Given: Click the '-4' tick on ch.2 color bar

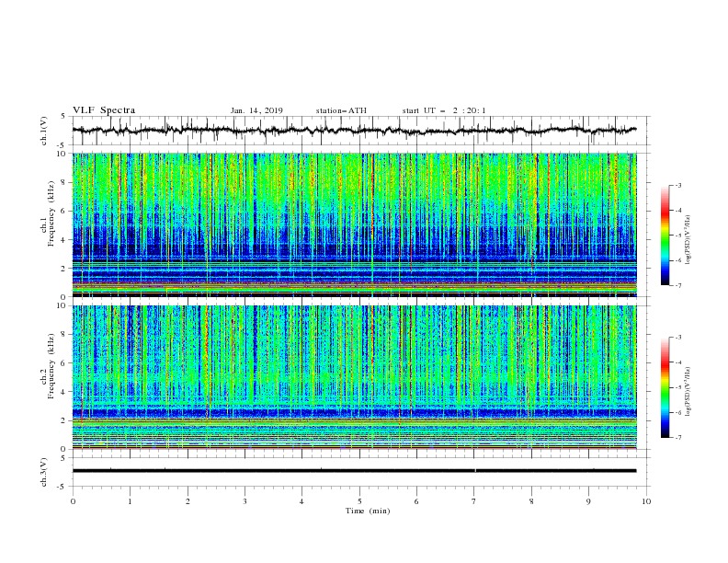Looking at the screenshot, I should pyautogui.click(x=677, y=362).
